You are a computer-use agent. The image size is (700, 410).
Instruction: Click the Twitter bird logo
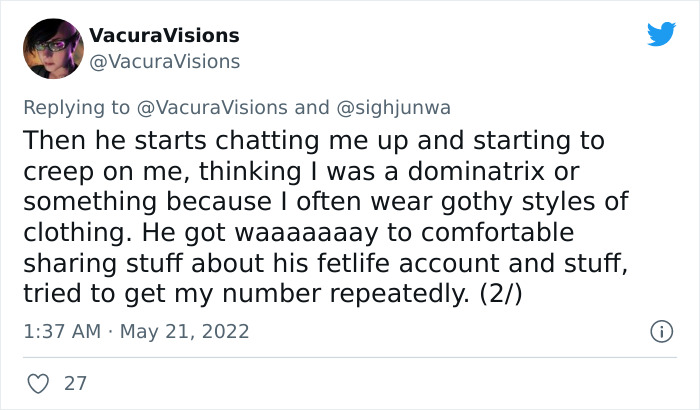click(661, 35)
